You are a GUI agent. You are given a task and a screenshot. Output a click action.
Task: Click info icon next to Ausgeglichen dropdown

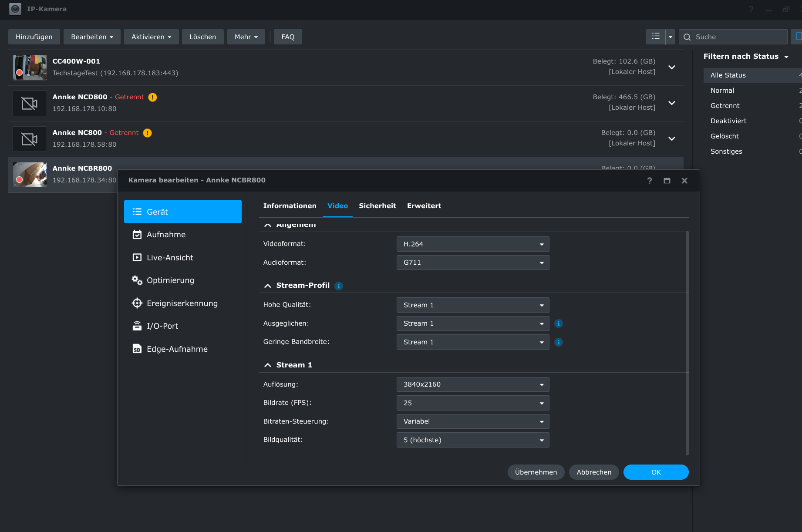(558, 323)
